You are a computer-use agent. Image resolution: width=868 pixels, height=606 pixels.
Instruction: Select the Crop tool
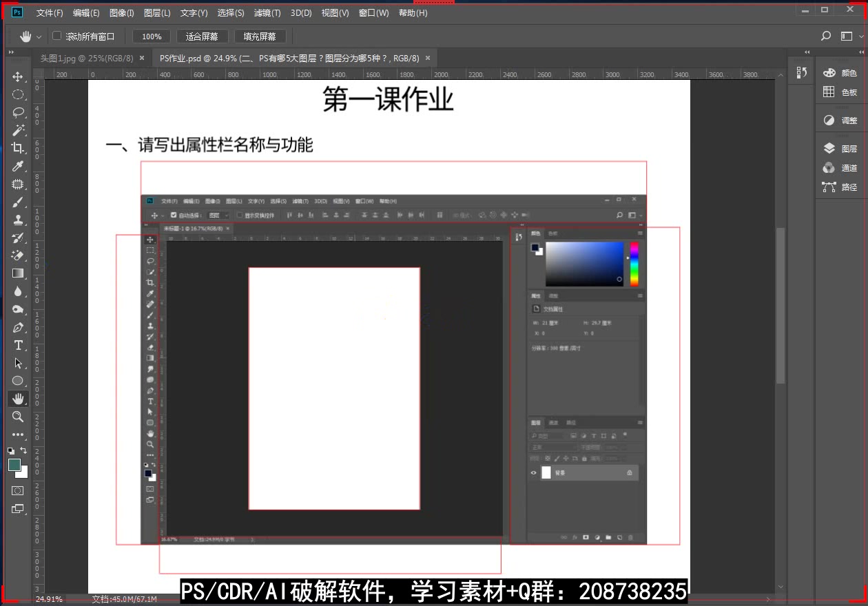click(18, 147)
